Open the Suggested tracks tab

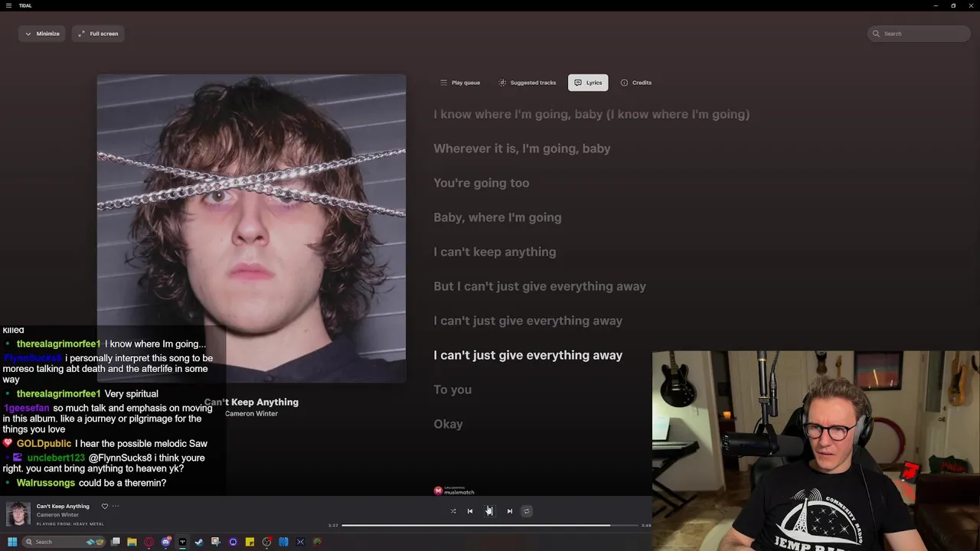pos(527,83)
